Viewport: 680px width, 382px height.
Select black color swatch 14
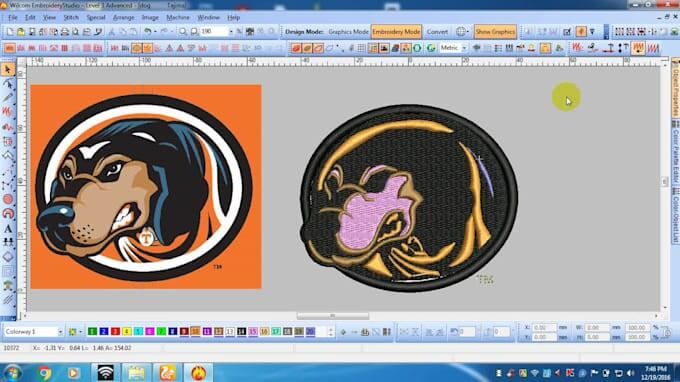[242, 332]
